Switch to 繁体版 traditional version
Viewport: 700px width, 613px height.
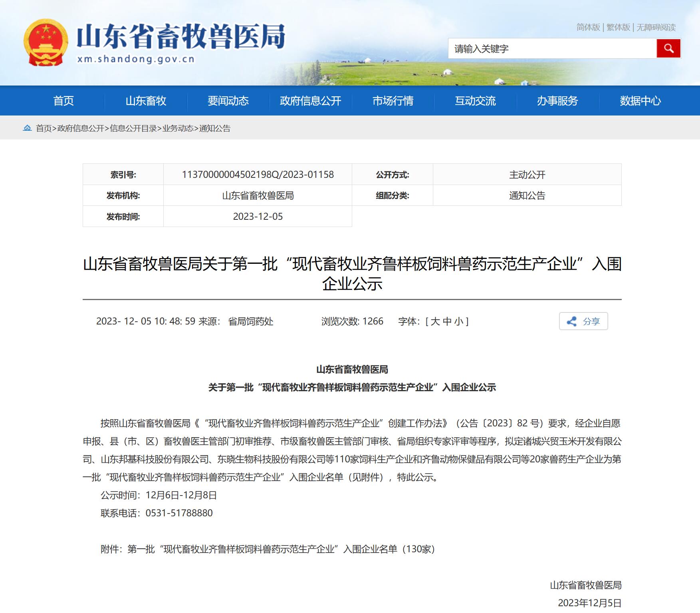pos(618,27)
